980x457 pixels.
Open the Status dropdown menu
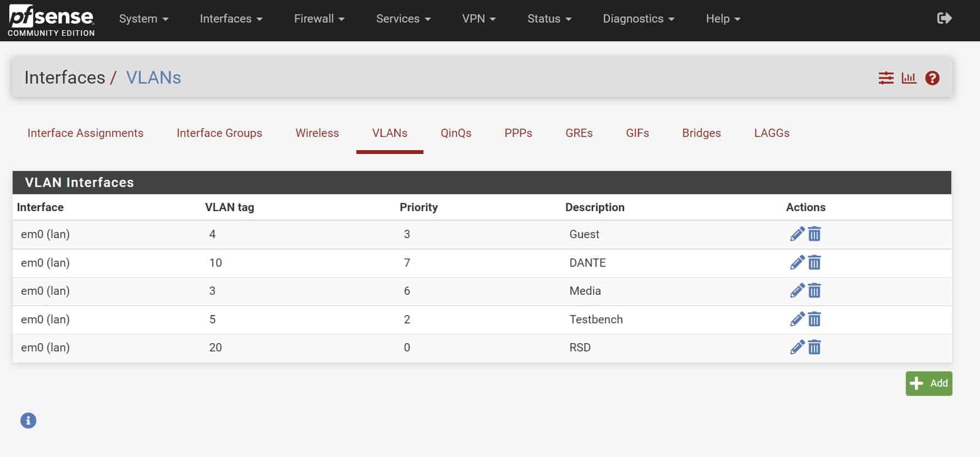pyautogui.click(x=549, y=19)
